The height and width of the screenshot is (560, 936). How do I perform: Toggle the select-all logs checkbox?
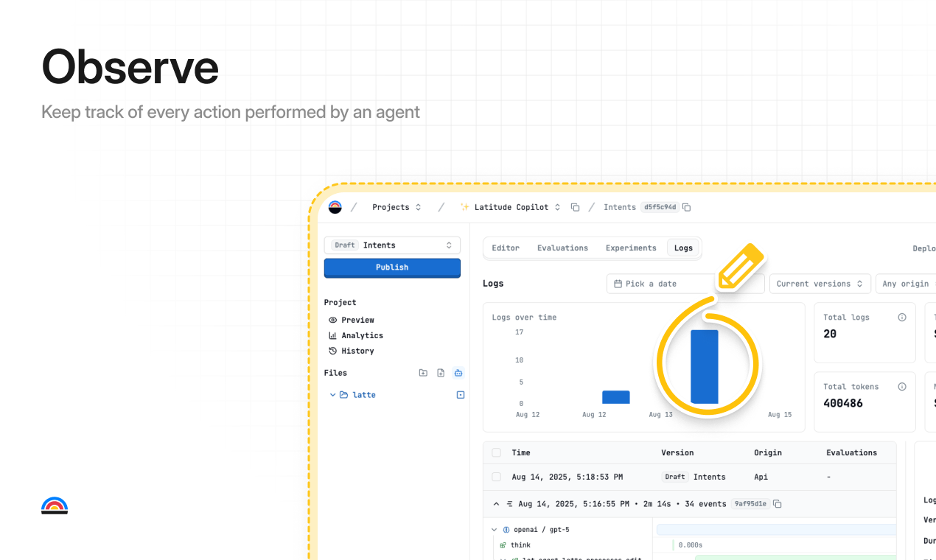[x=496, y=452]
